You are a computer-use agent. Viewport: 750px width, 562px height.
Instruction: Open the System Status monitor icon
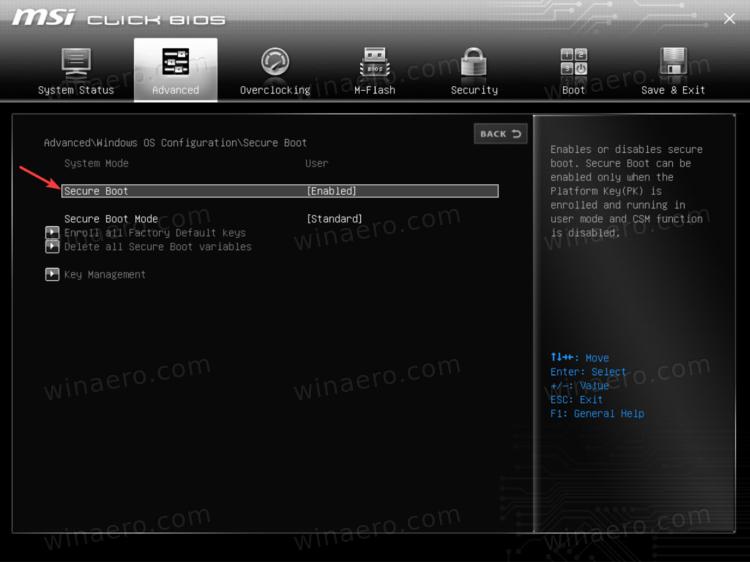click(x=76, y=63)
